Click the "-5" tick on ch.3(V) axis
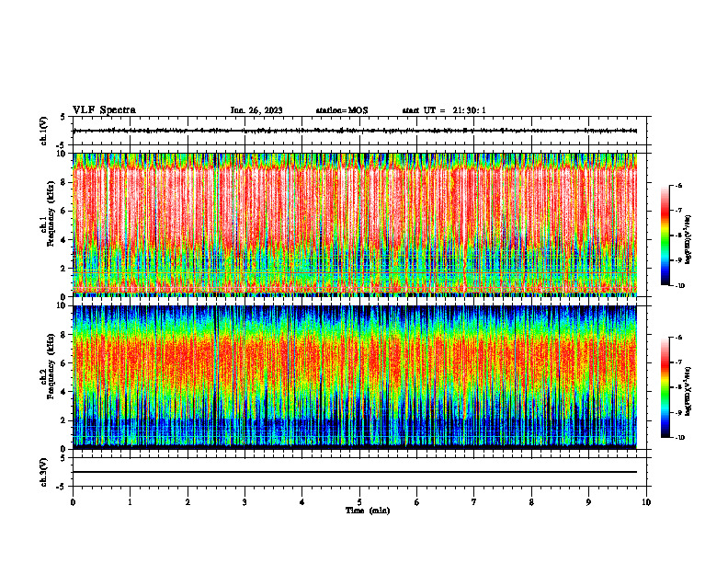 [x=63, y=487]
